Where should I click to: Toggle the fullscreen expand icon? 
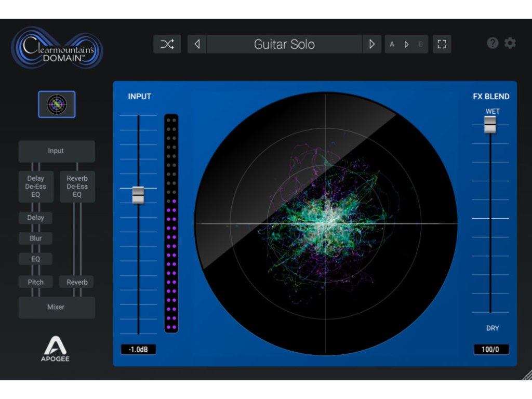(442, 44)
